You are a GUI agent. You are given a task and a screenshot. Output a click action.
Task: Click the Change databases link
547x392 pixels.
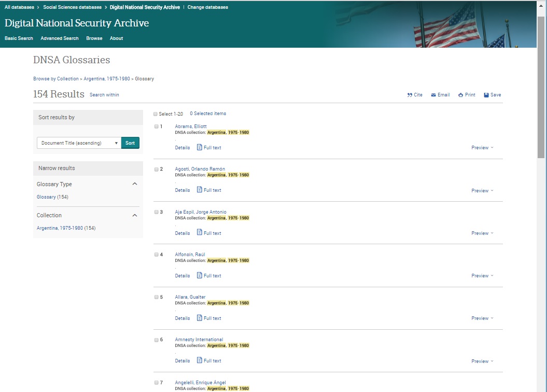tap(207, 7)
